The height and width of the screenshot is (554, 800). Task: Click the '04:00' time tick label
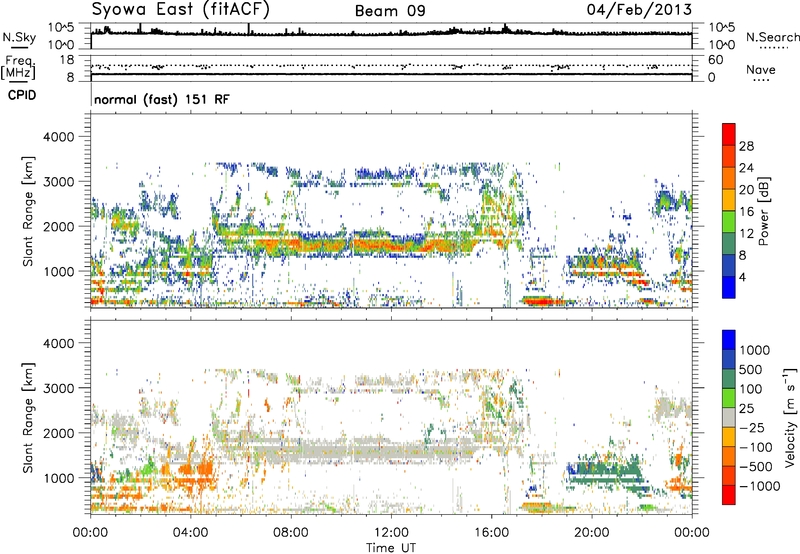tap(191, 533)
